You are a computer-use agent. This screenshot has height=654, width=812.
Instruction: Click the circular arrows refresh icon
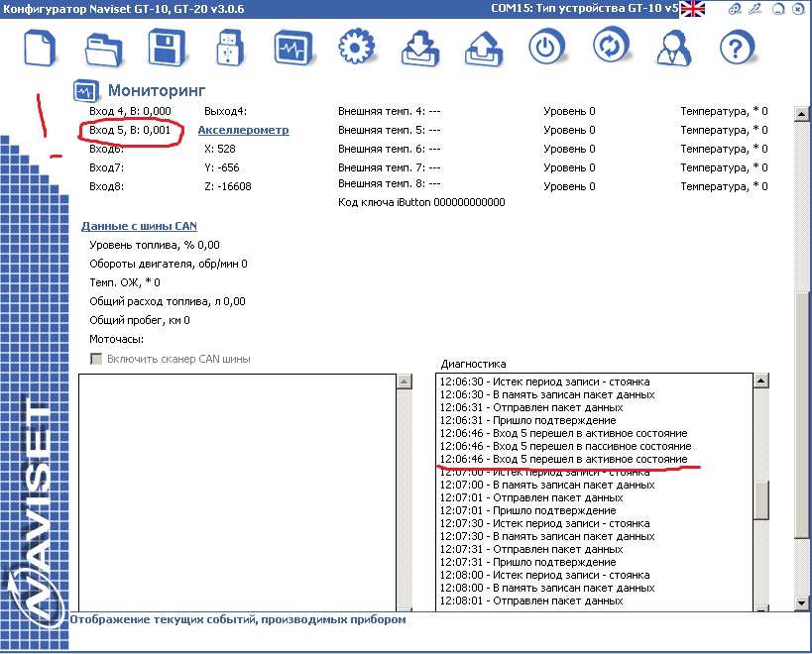coord(612,46)
